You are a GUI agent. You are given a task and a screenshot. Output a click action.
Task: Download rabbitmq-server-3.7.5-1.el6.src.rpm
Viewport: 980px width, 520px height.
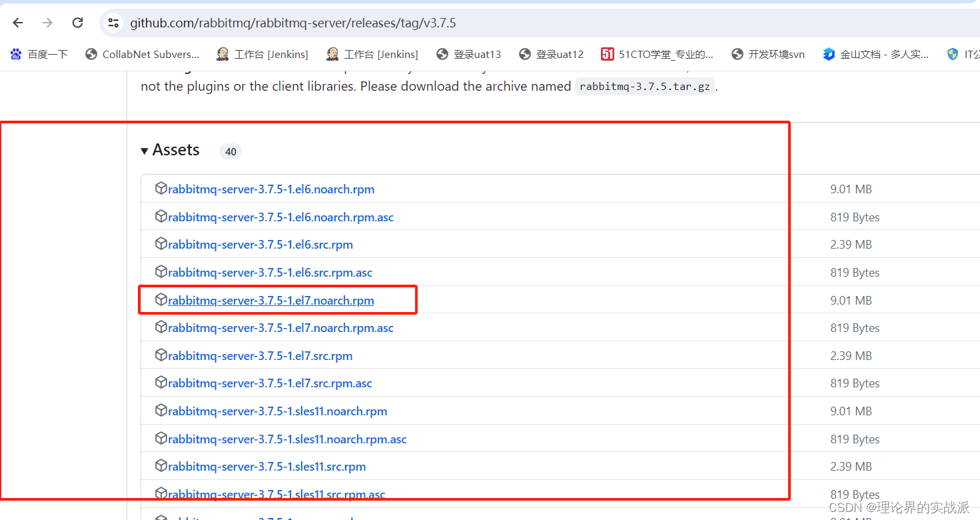click(260, 245)
